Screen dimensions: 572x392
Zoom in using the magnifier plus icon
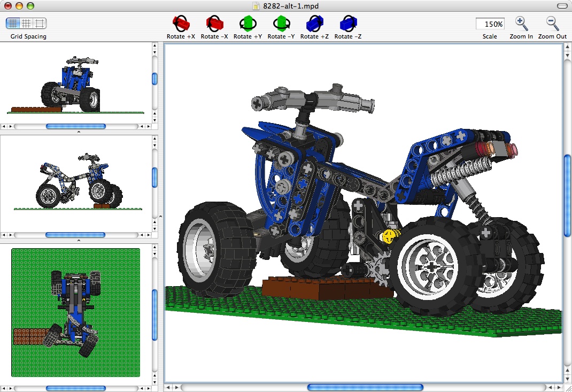(521, 23)
